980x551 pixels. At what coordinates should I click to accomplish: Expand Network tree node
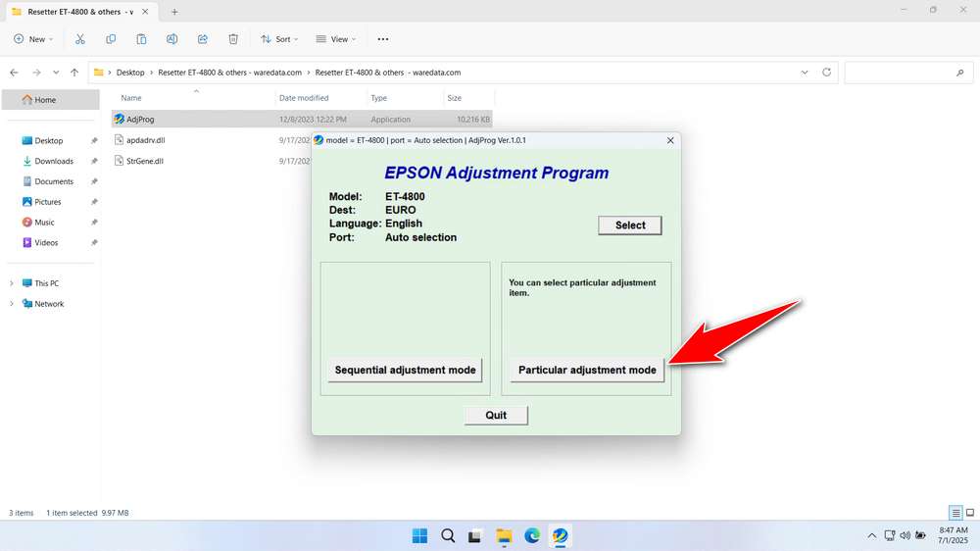11,304
